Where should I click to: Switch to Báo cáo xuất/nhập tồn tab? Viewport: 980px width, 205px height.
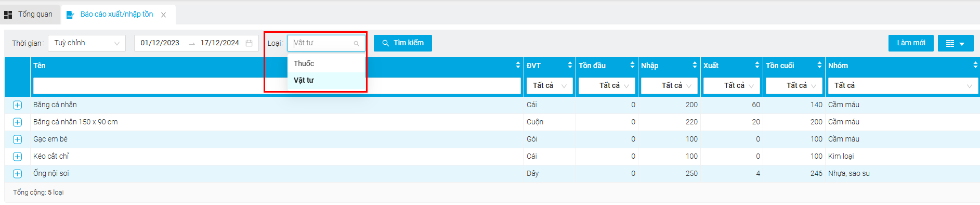click(116, 15)
